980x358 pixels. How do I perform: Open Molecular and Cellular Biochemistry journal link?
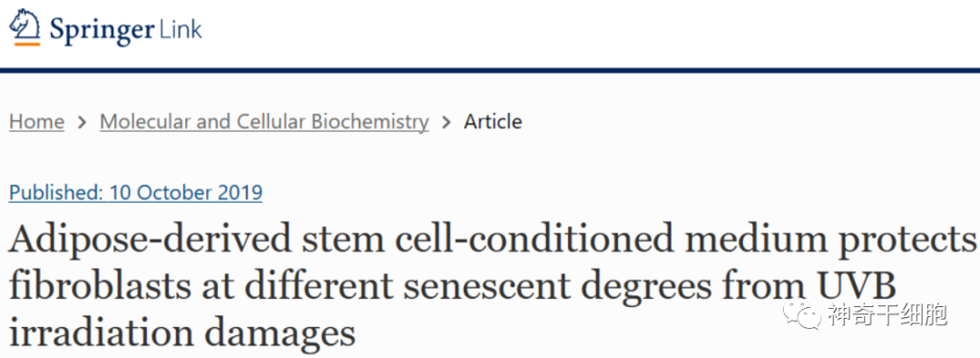click(264, 122)
